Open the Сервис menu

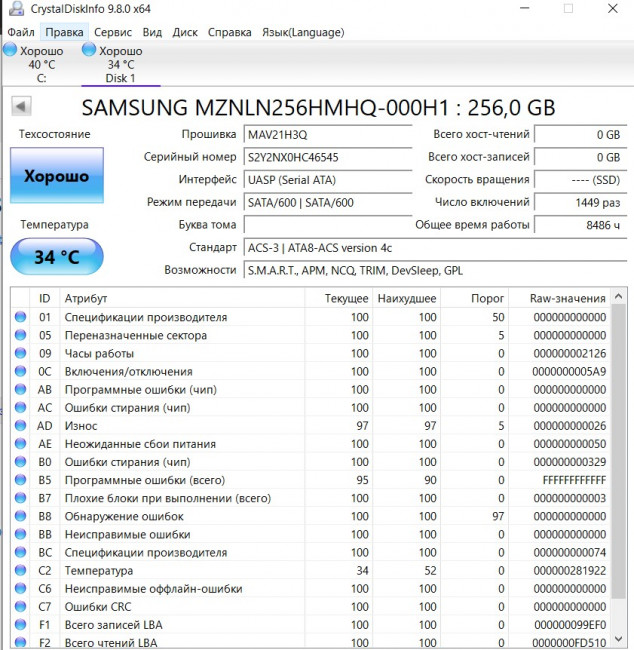point(113,32)
